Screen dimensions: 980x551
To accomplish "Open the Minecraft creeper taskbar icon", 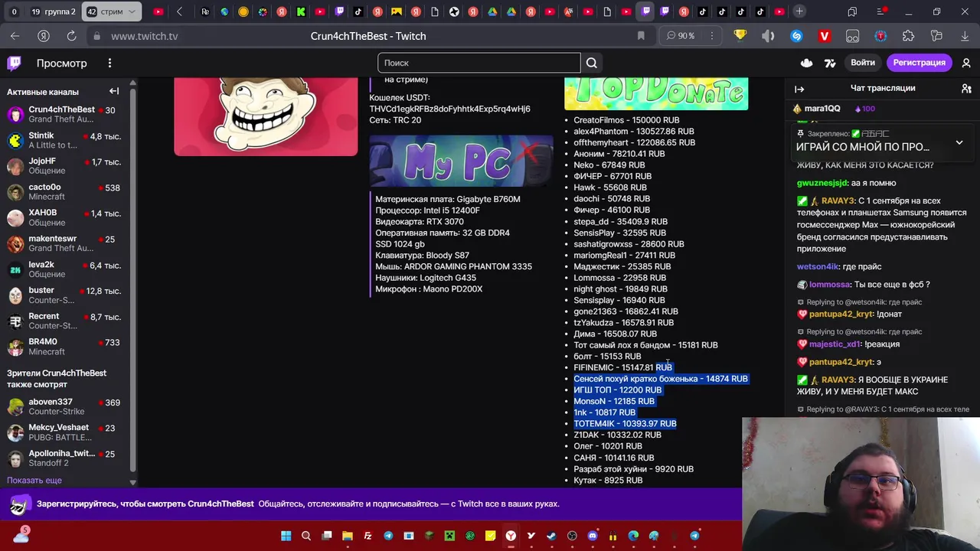I will pos(449,536).
